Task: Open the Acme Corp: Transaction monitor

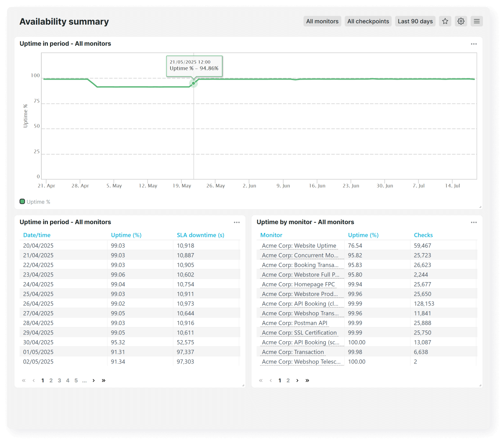Action: tap(293, 352)
